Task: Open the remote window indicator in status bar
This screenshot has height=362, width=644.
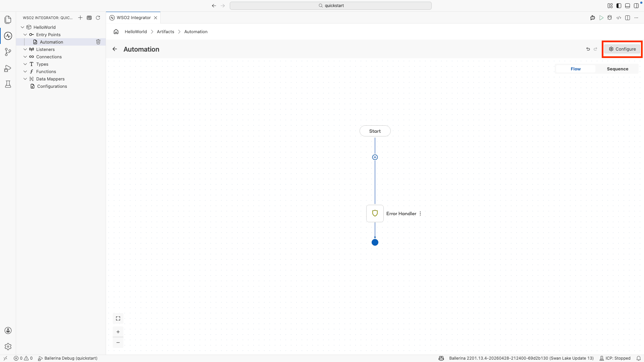Action: tap(5, 358)
